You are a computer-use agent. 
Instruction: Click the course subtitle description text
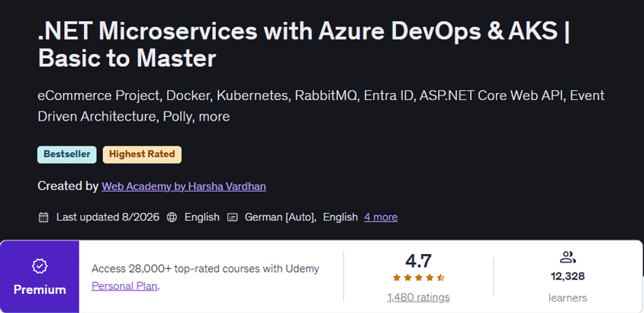point(320,106)
